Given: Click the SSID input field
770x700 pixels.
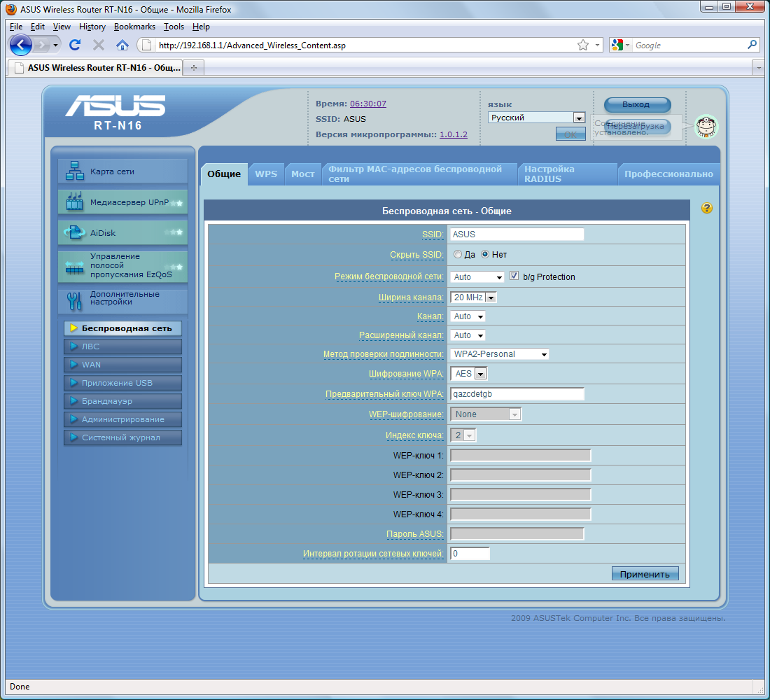Looking at the screenshot, I should [517, 234].
